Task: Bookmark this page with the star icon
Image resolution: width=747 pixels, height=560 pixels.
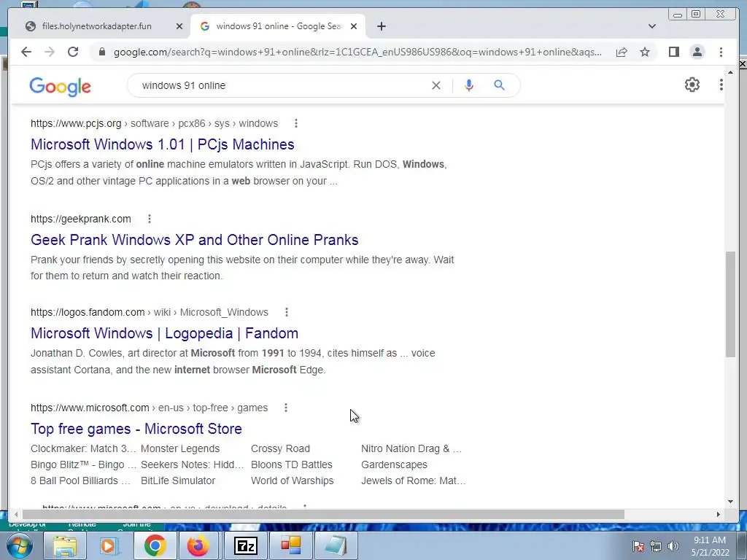Action: pos(645,52)
